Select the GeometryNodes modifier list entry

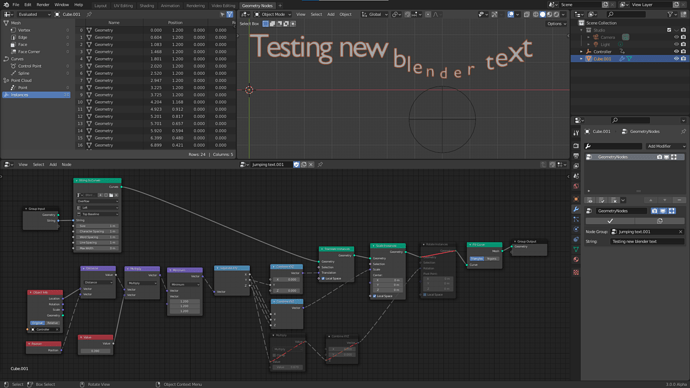635,157
